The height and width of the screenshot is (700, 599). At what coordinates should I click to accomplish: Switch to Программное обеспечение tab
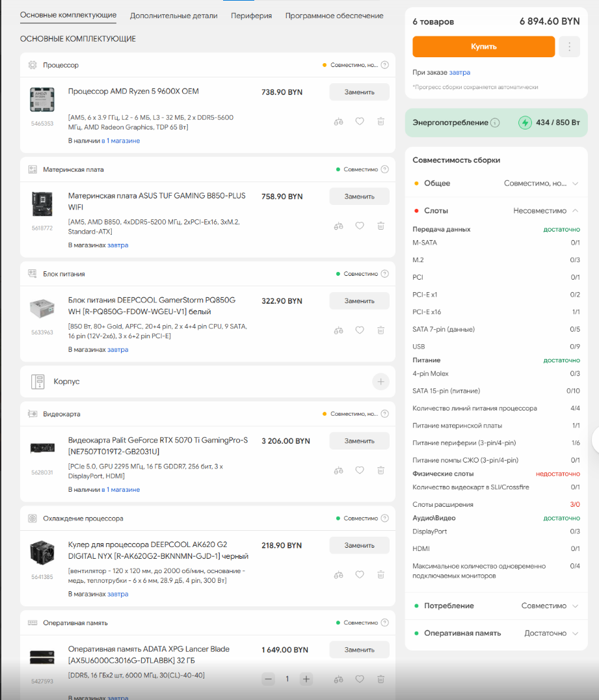click(x=334, y=16)
